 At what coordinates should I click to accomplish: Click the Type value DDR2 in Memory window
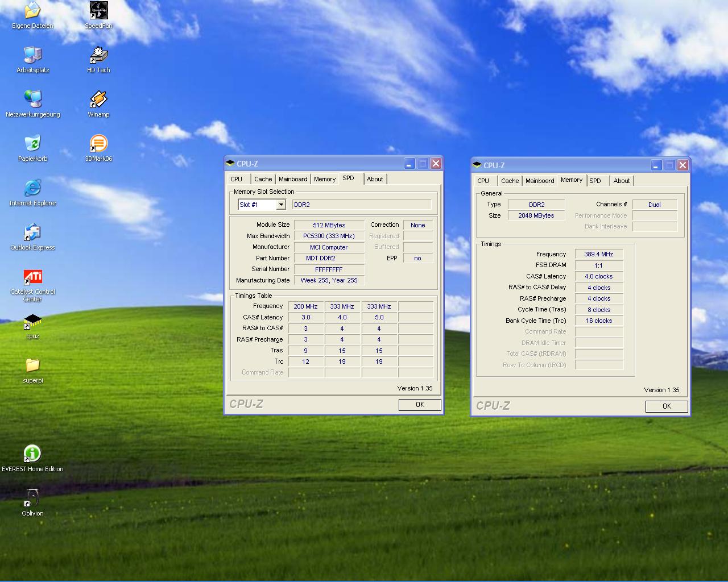(536, 205)
